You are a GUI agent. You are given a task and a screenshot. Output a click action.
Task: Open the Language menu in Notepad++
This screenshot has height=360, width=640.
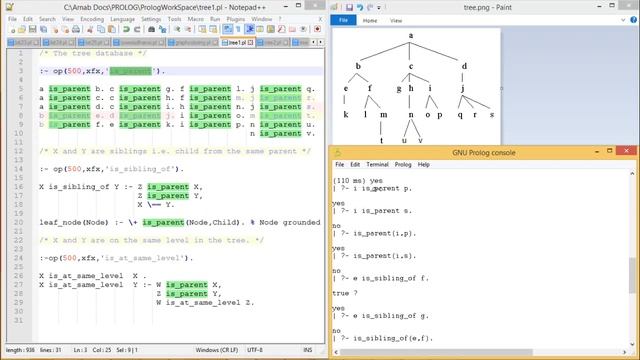[x=122, y=19]
